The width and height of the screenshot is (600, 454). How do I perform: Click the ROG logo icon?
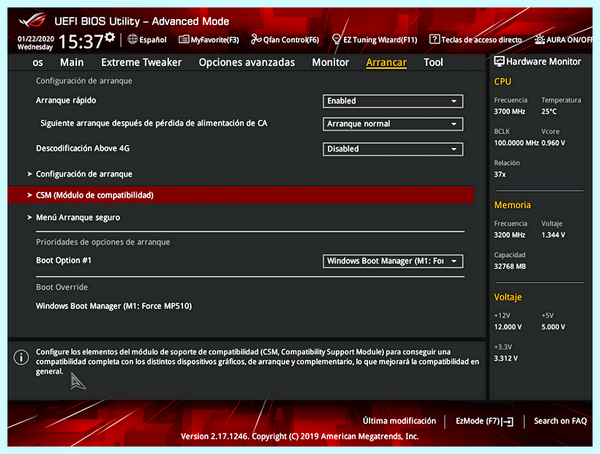point(33,20)
